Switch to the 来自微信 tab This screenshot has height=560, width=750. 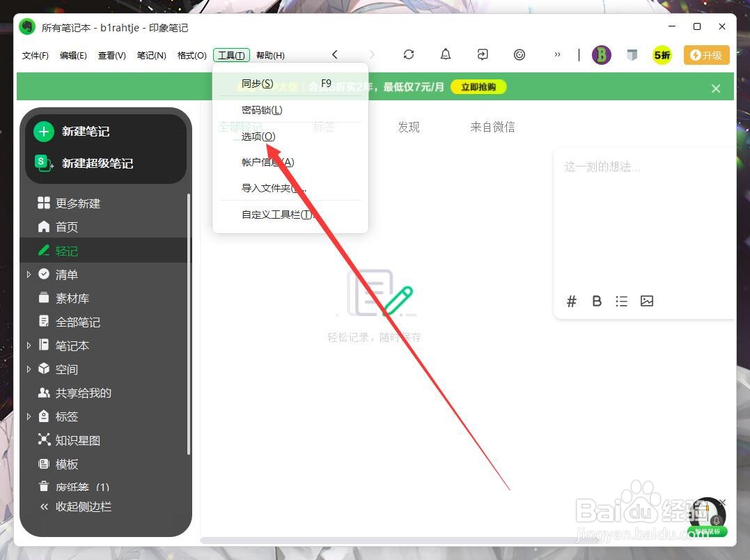click(x=492, y=127)
